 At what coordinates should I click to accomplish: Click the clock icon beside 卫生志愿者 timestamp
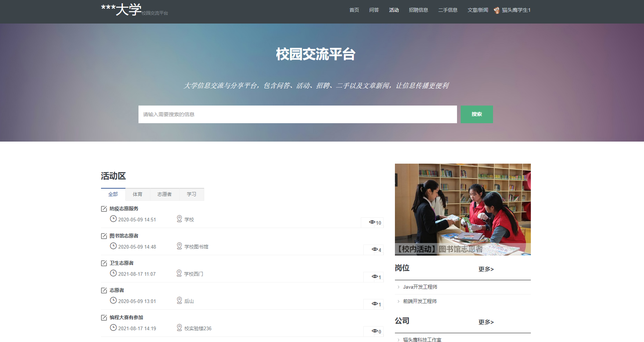point(114,273)
